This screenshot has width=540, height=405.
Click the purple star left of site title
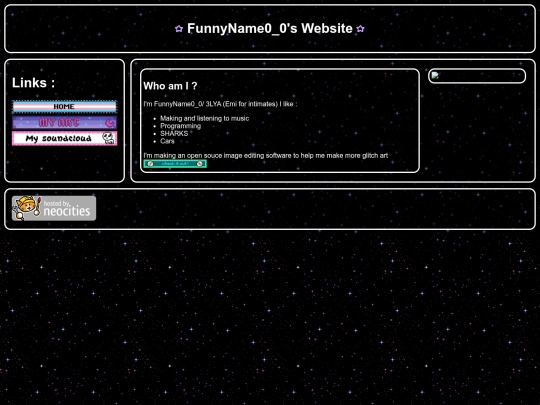pos(179,29)
